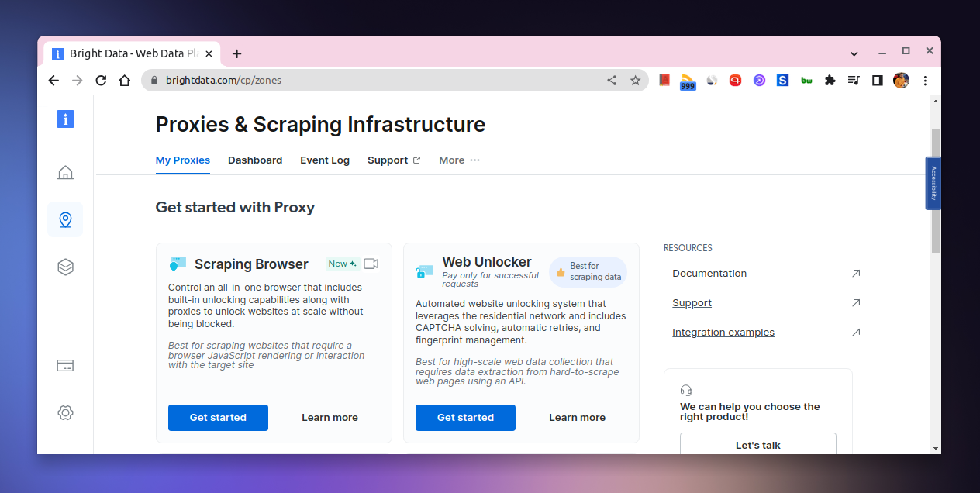Click the RSS 999 extension icon
The image size is (980, 493).
pos(688,81)
